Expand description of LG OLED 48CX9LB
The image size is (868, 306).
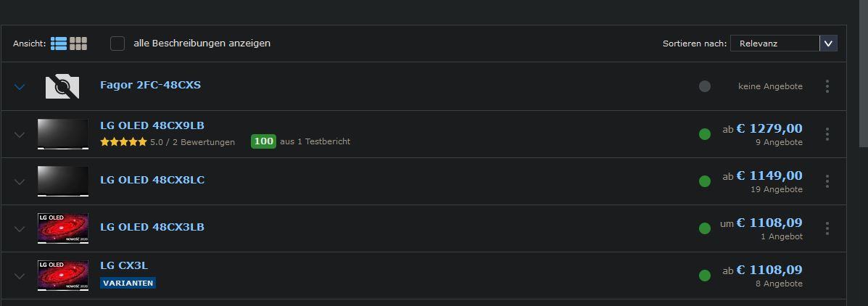pyautogui.click(x=20, y=134)
